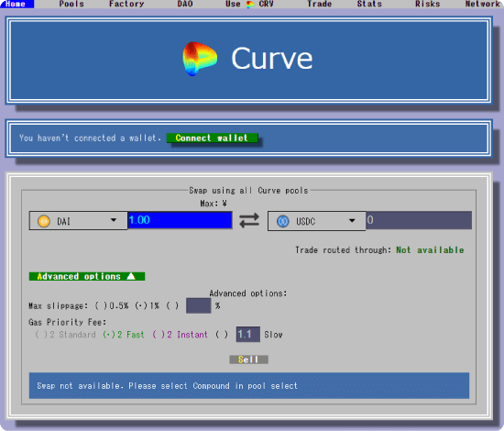Open the DAO menu item
This screenshot has width=504, height=431.
point(185,5)
